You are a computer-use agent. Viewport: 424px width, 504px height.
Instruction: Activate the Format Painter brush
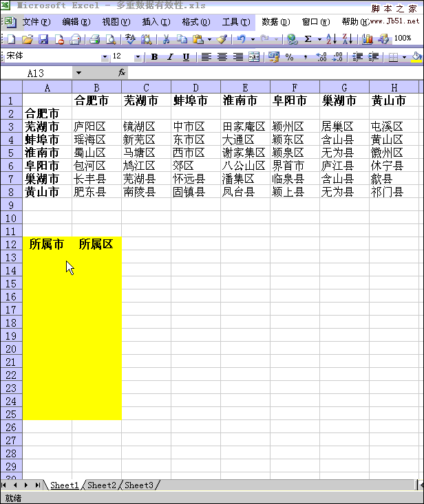(x=222, y=39)
